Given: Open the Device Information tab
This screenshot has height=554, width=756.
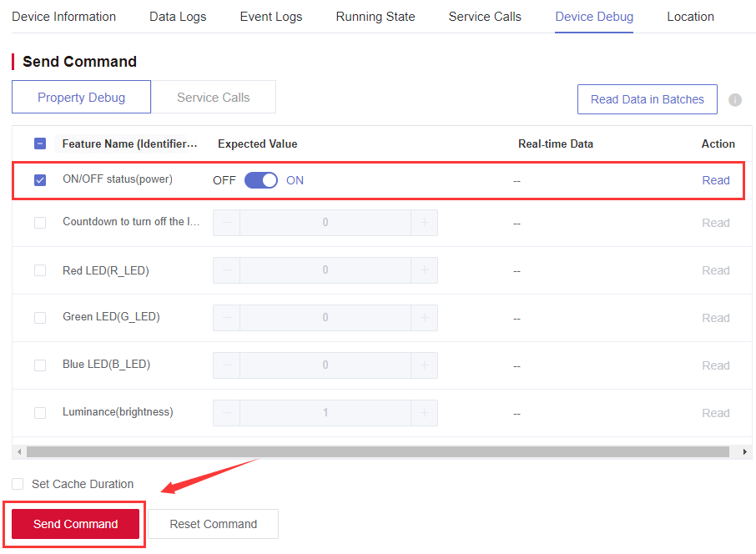Looking at the screenshot, I should click(63, 17).
